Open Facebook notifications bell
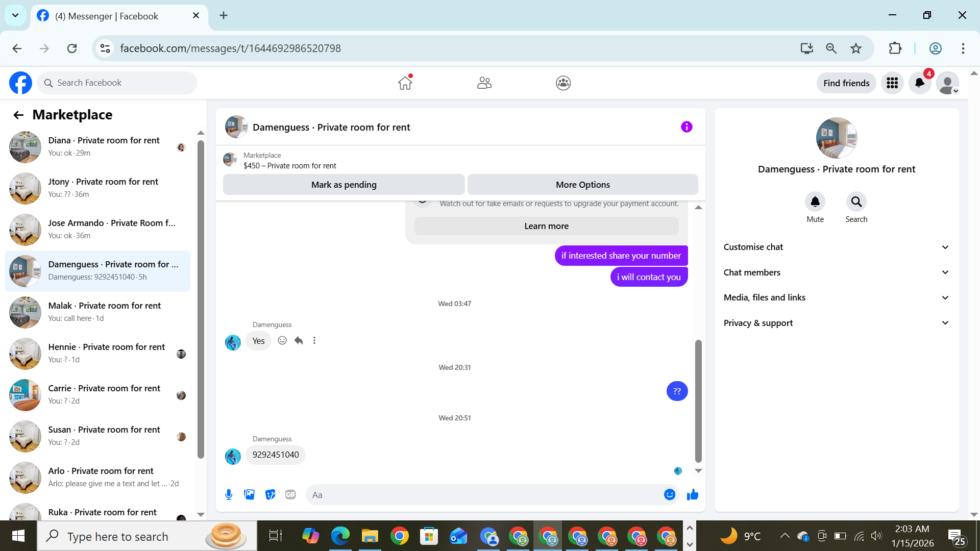 pos(920,83)
